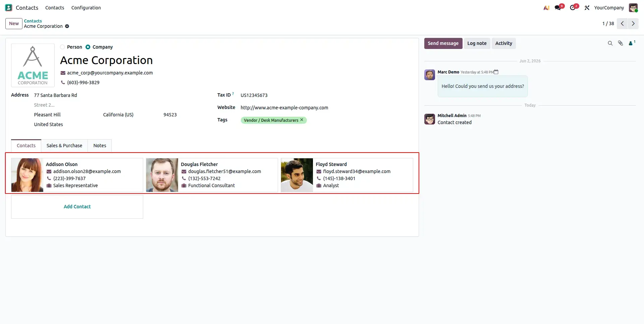Open gear actions menu beside Acme Corporation
Image resolution: width=644 pixels, height=324 pixels.
(67, 26)
